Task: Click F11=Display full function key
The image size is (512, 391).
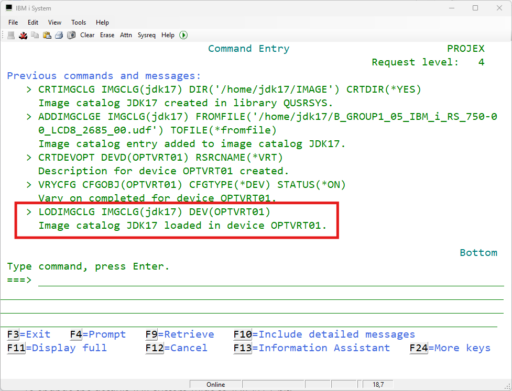Action: (x=57, y=348)
